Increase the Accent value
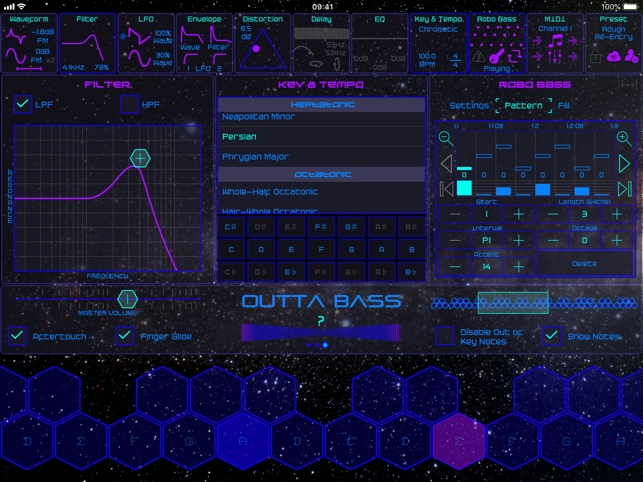The width and height of the screenshot is (643, 482). tap(518, 267)
